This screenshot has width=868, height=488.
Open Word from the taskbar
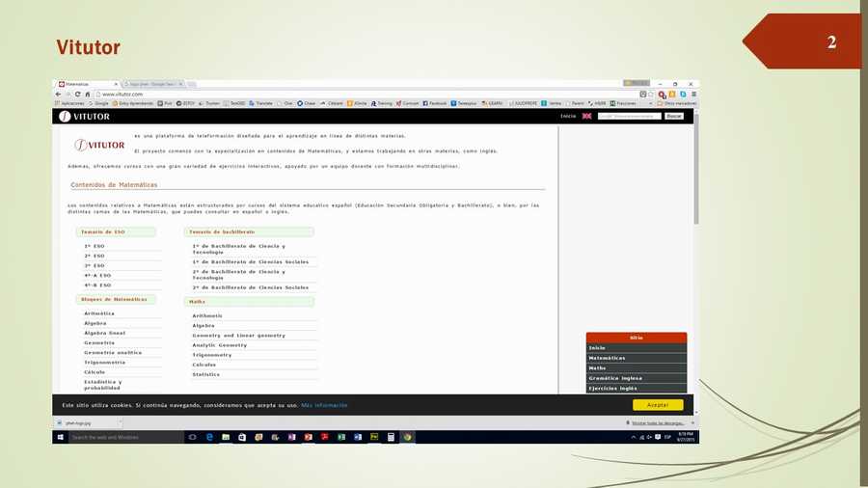[x=358, y=437]
